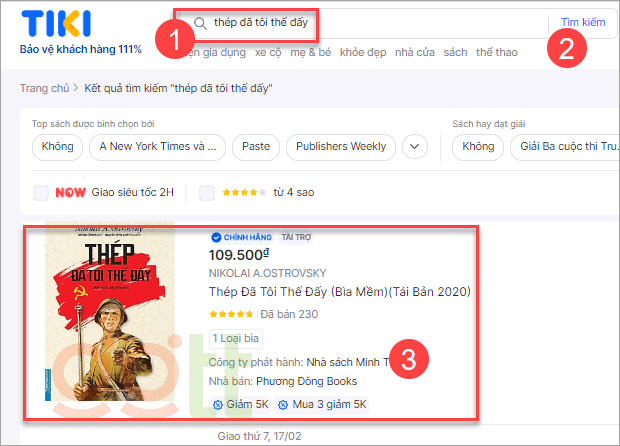Click the NOW fast delivery badge
Image resolution: width=620 pixels, height=446 pixels.
pyautogui.click(x=70, y=192)
